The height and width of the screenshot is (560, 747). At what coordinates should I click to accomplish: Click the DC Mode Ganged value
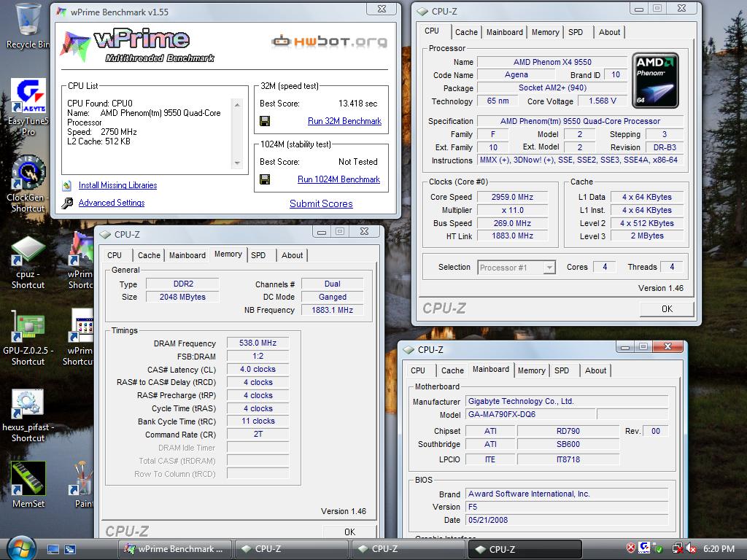point(332,297)
